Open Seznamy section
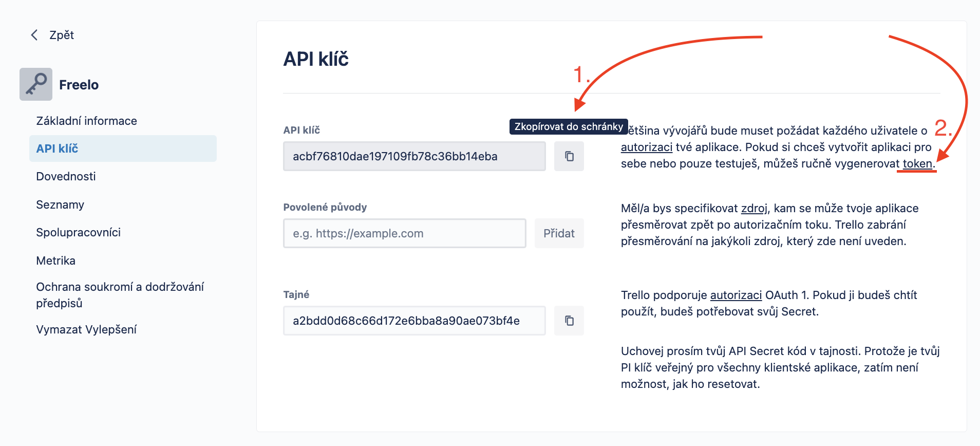The width and height of the screenshot is (980, 446). click(x=60, y=205)
